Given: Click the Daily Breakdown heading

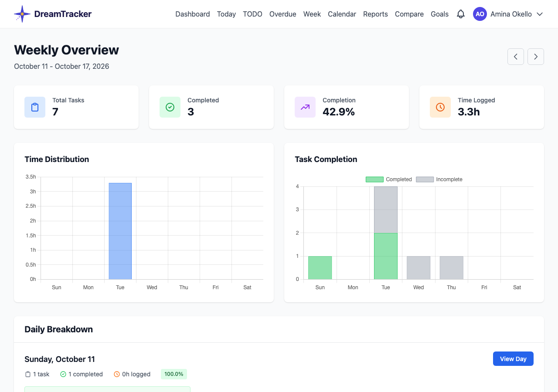Looking at the screenshot, I should [x=58, y=329].
